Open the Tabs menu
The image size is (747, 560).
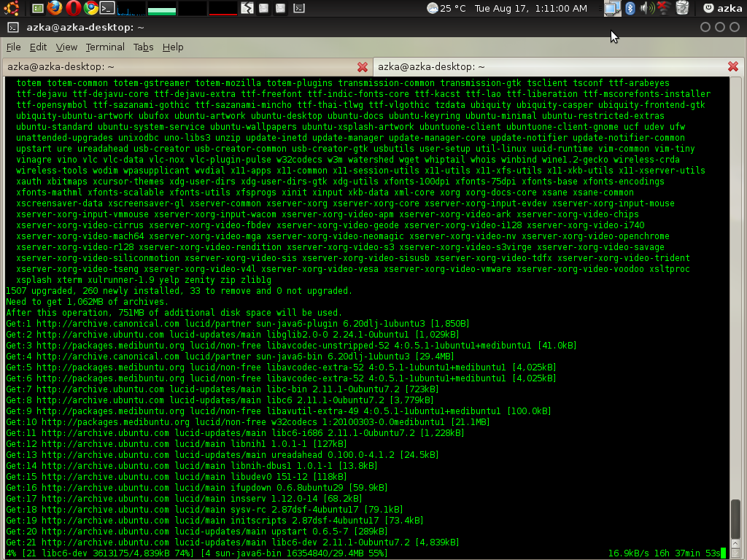coord(143,47)
